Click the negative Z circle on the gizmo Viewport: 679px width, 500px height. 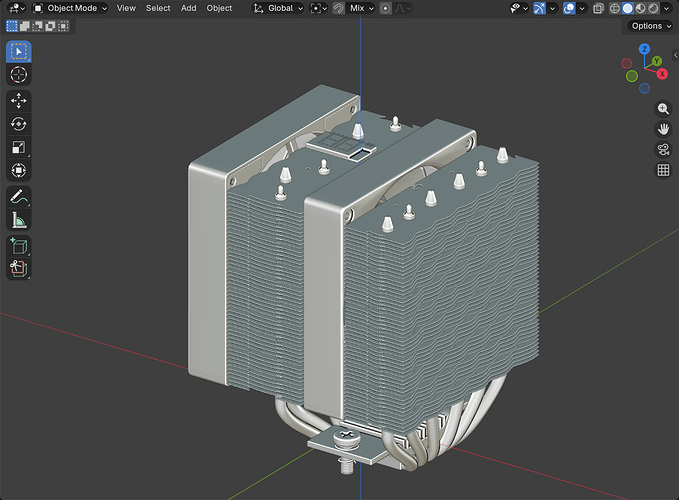[x=644, y=88]
